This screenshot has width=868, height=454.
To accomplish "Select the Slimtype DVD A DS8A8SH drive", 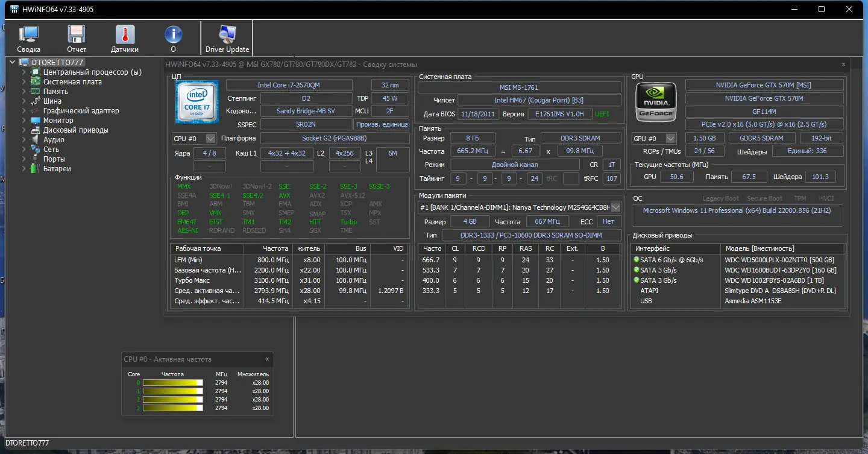I will [738, 291].
